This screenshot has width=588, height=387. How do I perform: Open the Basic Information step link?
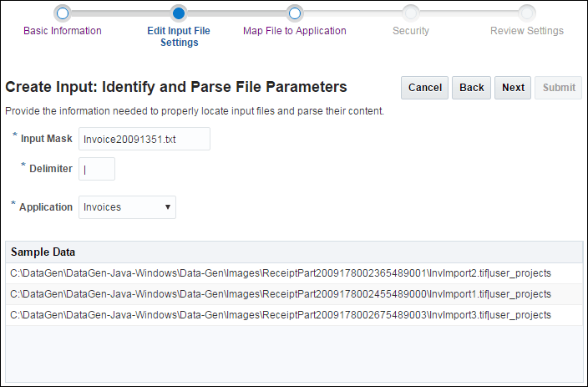pos(63,31)
